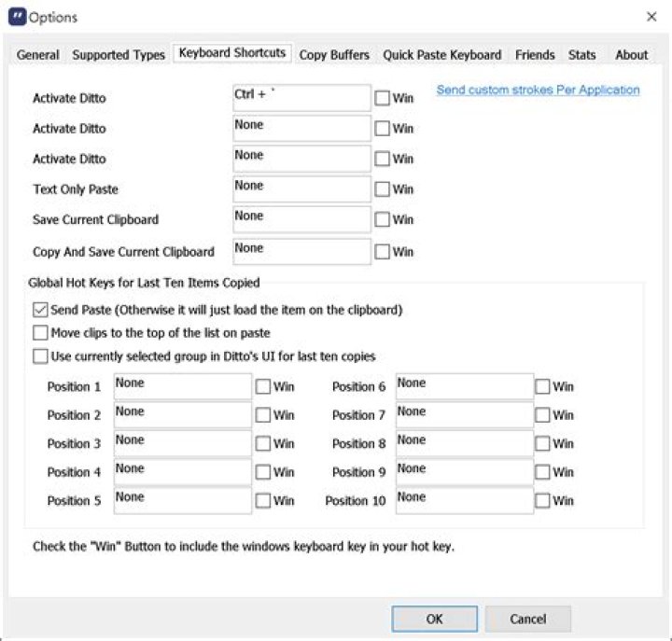Image resolution: width=672 pixels, height=641 pixels.
Task: Focus the Position 4 hotkey field
Action: coord(183,472)
